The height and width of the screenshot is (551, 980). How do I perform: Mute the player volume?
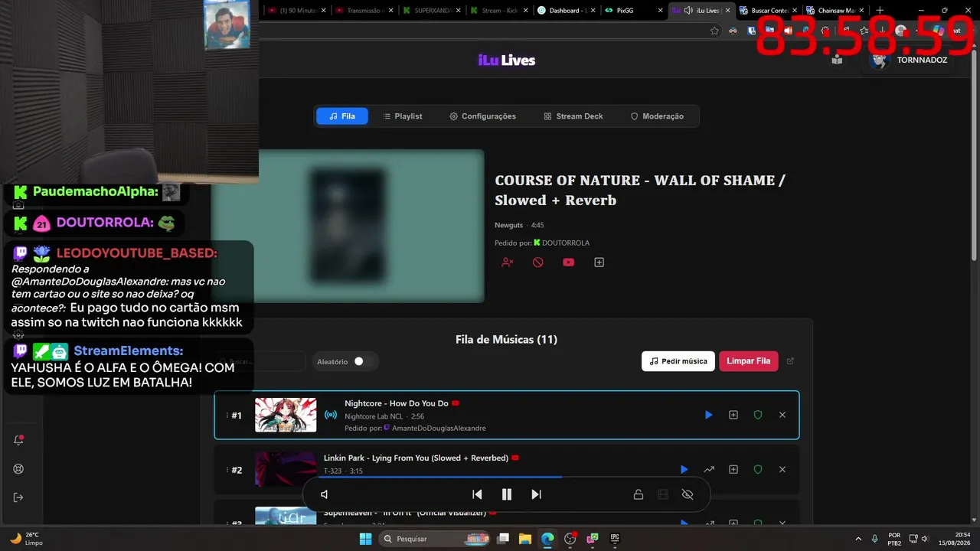[325, 494]
